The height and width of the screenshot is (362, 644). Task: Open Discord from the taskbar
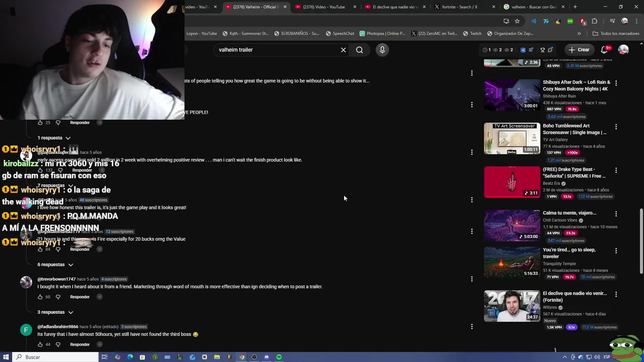pyautogui.click(x=267, y=357)
